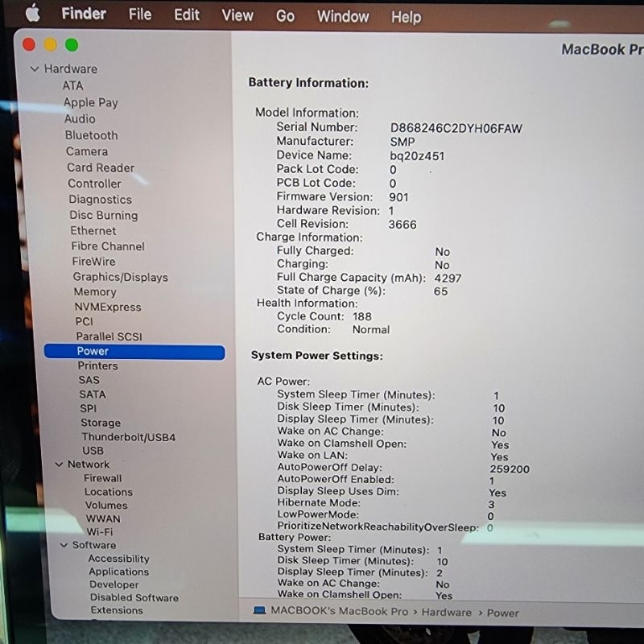Open the Apple menu icon
The height and width of the screenshot is (644, 644).
click(32, 14)
